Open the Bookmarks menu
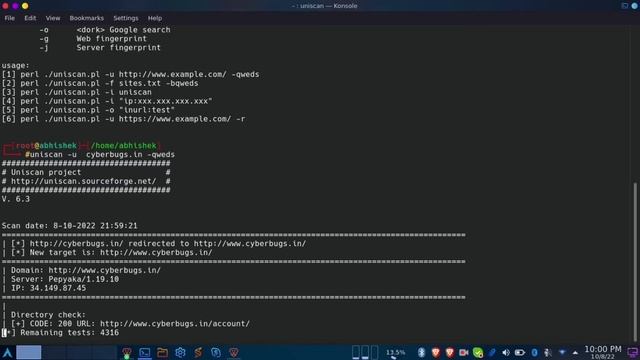Viewport: 640px width, 360px height. (87, 18)
